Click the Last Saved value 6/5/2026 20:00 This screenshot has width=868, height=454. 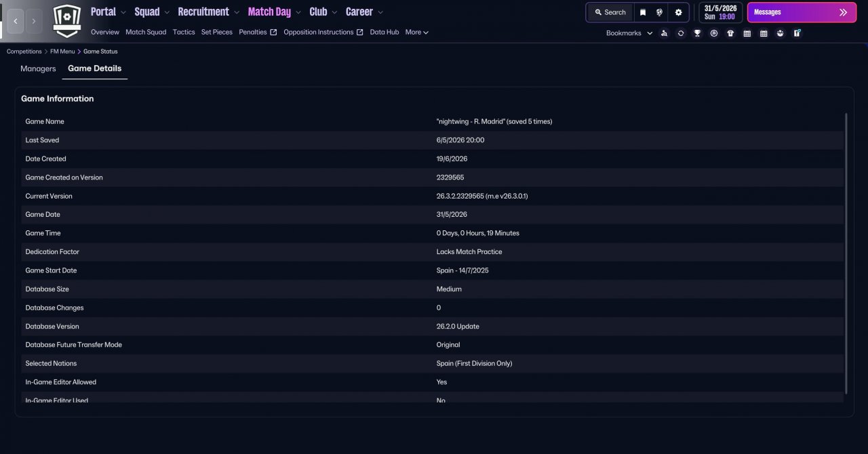460,140
